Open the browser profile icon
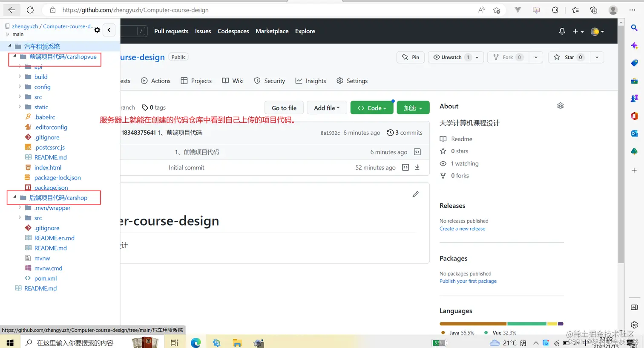This screenshot has width=644, height=348. click(613, 10)
